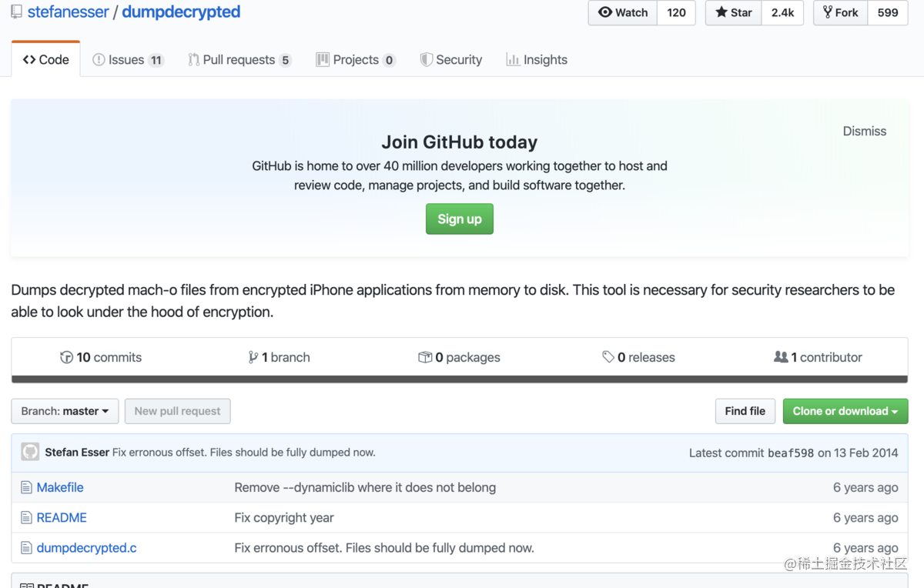
Task: Open the Security tab
Action: (451, 59)
